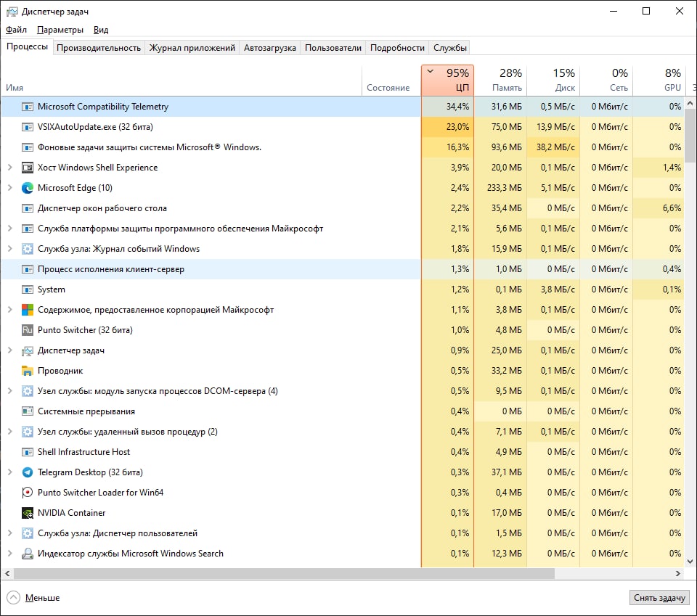Expand the Индексатор службы Windows Search group
This screenshot has height=616, width=697.
click(9, 554)
